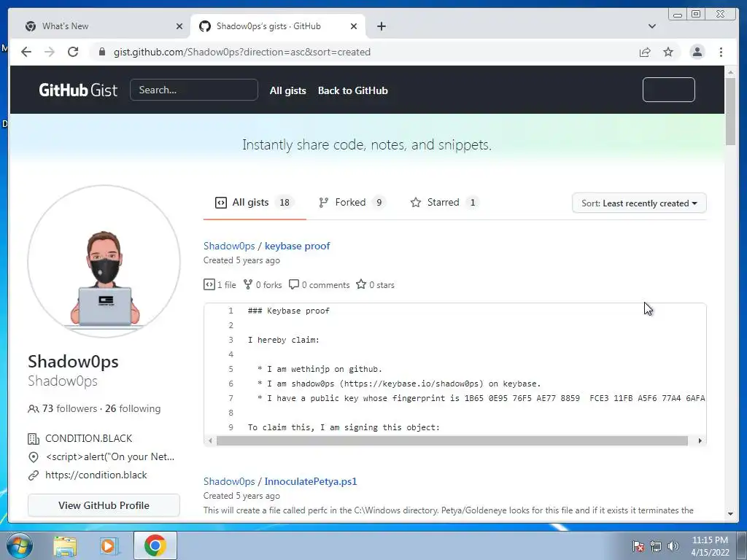Open the Starred 1 tab

[444, 203]
